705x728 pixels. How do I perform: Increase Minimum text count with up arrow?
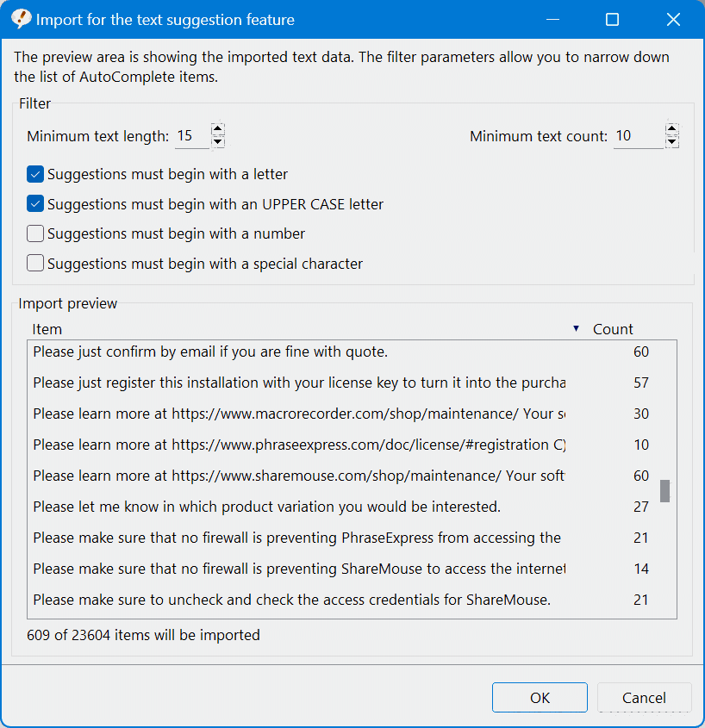coord(671,128)
